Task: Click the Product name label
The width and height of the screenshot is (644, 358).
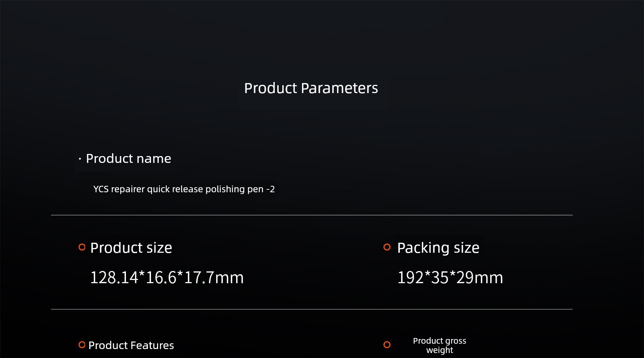Action: (x=128, y=159)
